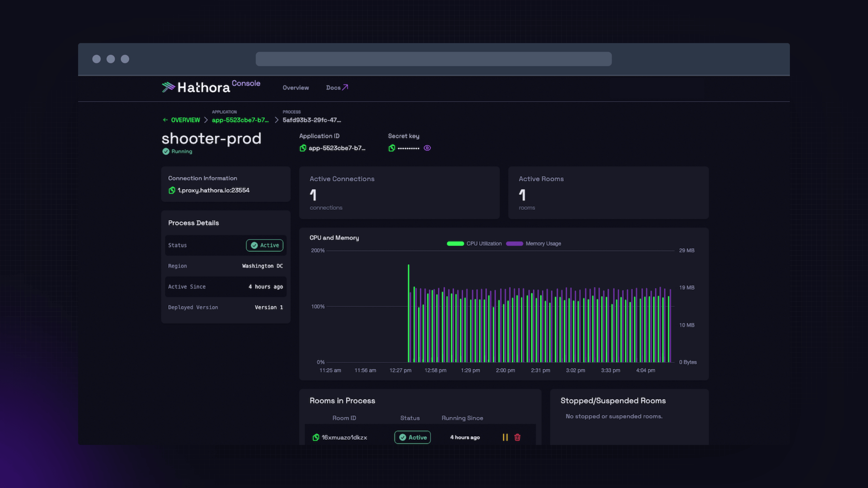This screenshot has height=488, width=868.
Task: Click the tall CPU spike bar in chart
Action: pyautogui.click(x=409, y=313)
